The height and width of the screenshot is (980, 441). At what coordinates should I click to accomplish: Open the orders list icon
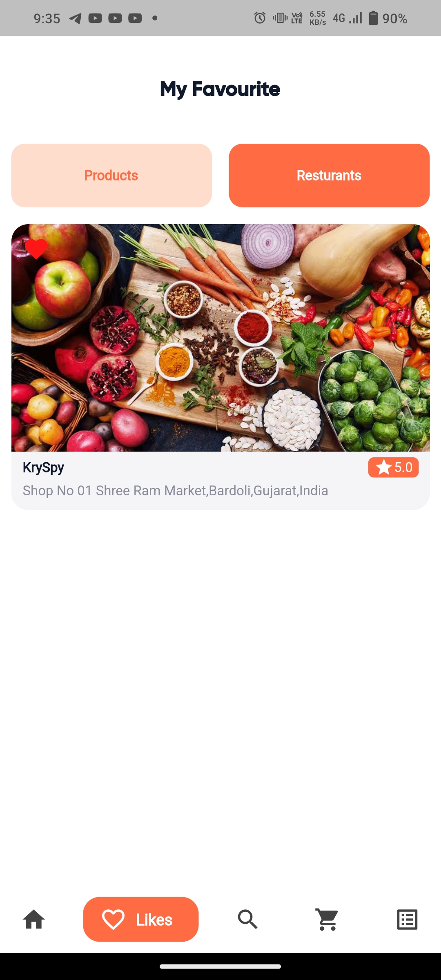click(x=407, y=920)
